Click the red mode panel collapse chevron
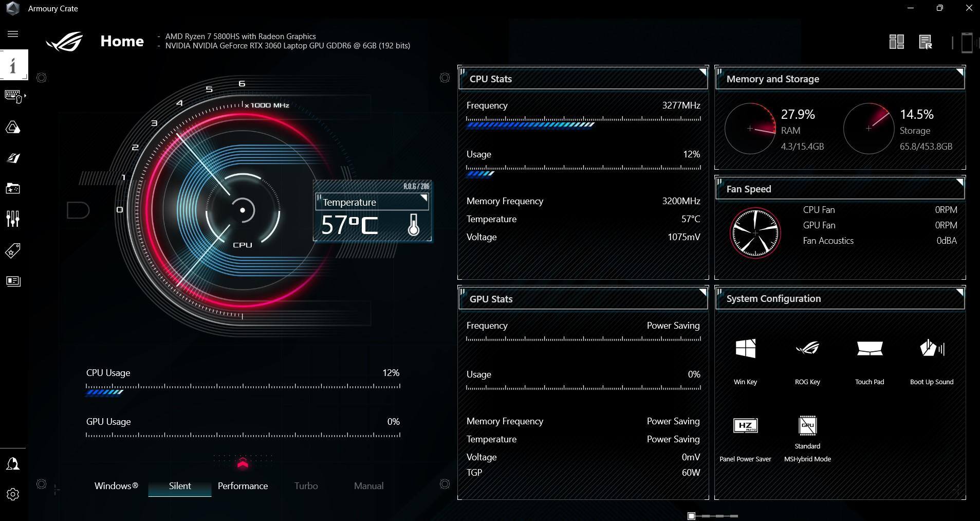Screen dimensions: 980x521 [x=243, y=463]
